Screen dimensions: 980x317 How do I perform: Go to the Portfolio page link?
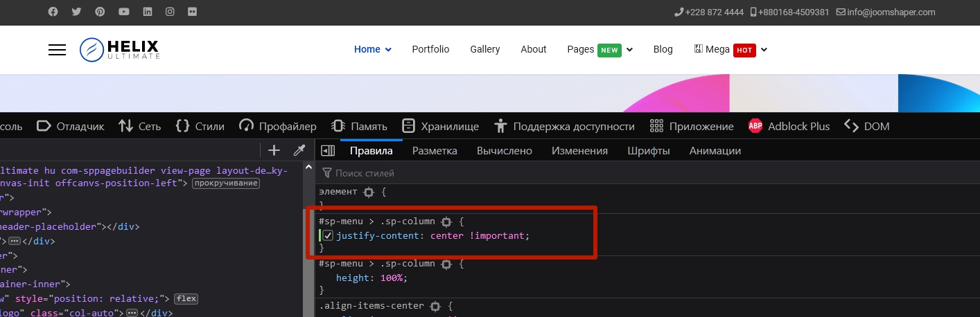pyautogui.click(x=430, y=49)
